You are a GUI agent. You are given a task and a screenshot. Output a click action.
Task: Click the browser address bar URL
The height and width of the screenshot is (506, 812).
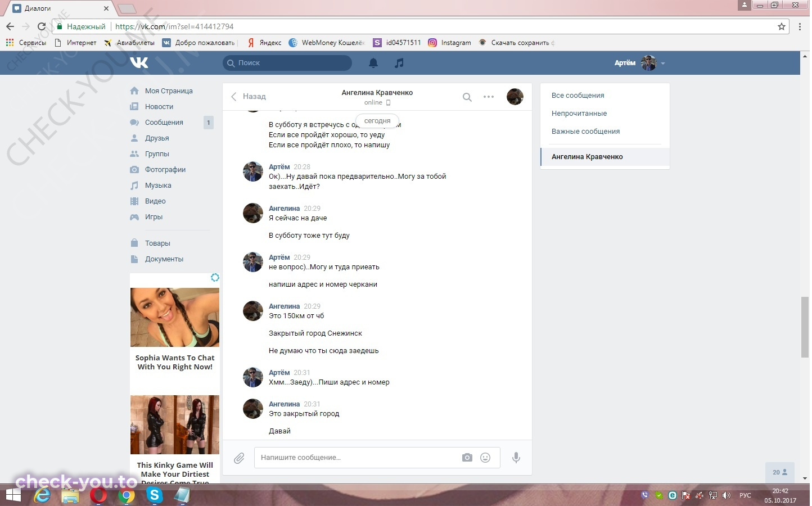pos(174,26)
